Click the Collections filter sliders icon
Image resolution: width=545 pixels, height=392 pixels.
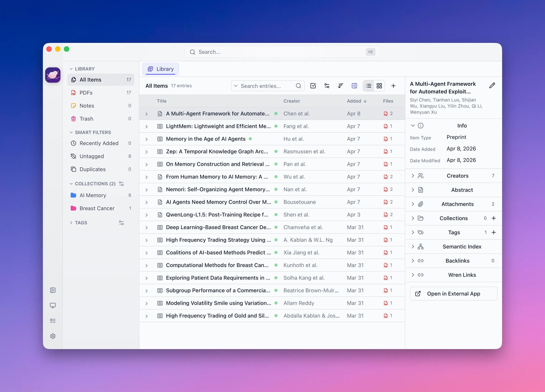point(121,184)
